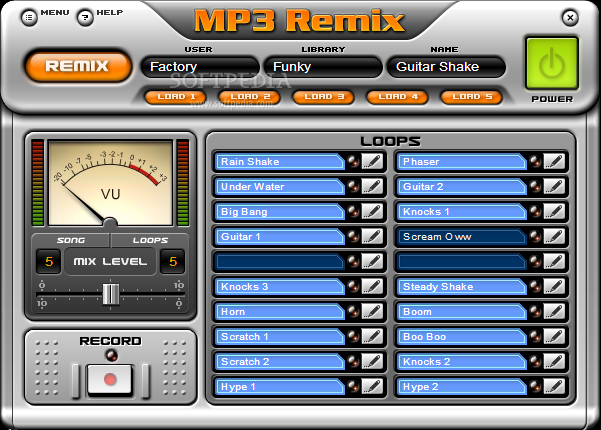The height and width of the screenshot is (430, 601).
Task: Click the SONG mix level value 5
Action: pos(49,261)
